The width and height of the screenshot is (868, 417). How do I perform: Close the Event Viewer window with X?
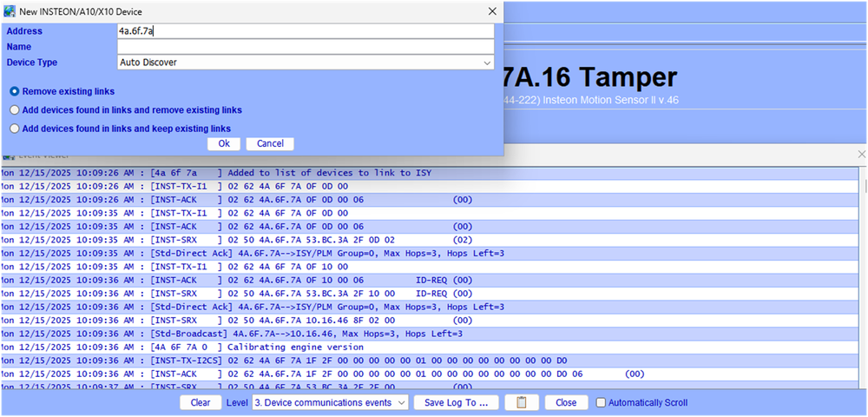point(861,154)
